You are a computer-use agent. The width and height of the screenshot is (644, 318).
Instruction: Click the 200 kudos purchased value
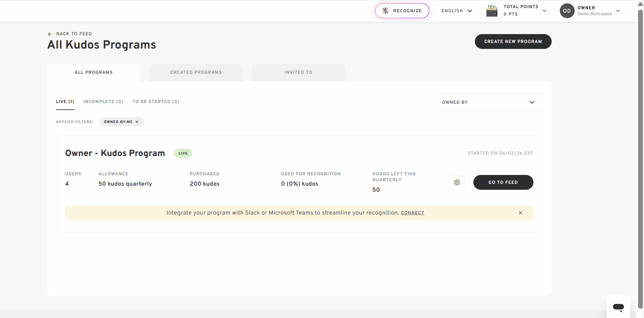tap(204, 184)
